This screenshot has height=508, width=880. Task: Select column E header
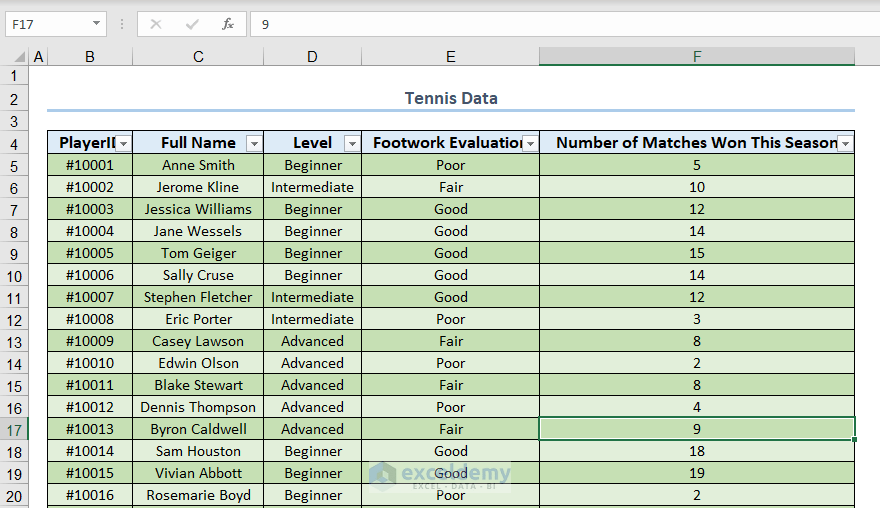[451, 57]
